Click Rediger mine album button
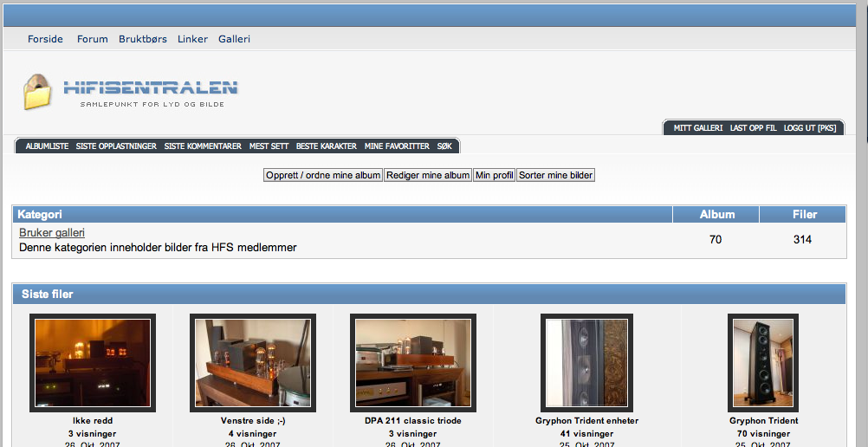The height and width of the screenshot is (447, 868). coord(428,175)
